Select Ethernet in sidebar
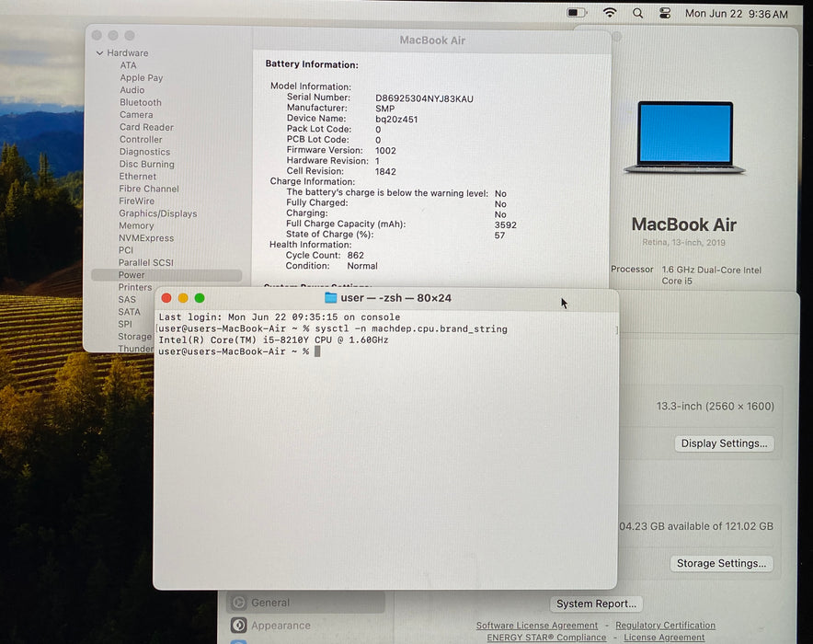 [x=137, y=177]
